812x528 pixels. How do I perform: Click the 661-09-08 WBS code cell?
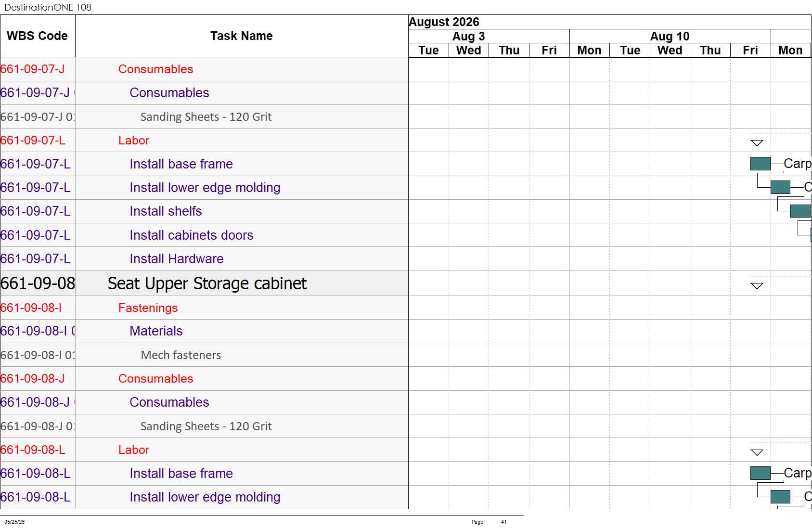(x=38, y=283)
